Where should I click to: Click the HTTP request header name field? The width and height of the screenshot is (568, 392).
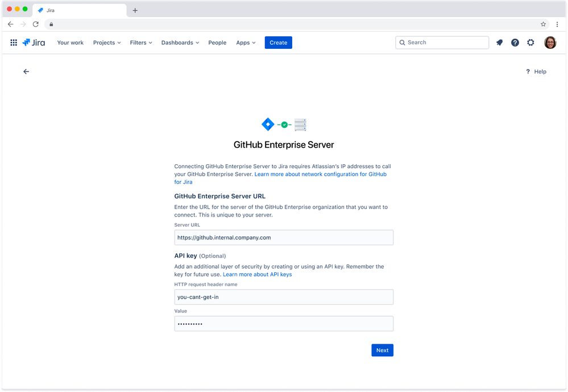(x=284, y=297)
